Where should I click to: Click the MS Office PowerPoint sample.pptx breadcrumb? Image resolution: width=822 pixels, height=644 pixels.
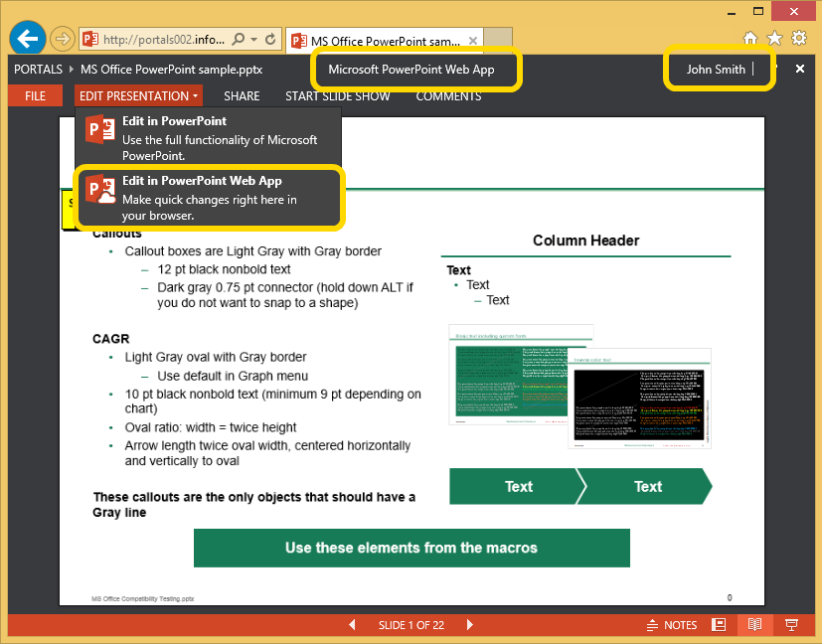click(171, 70)
